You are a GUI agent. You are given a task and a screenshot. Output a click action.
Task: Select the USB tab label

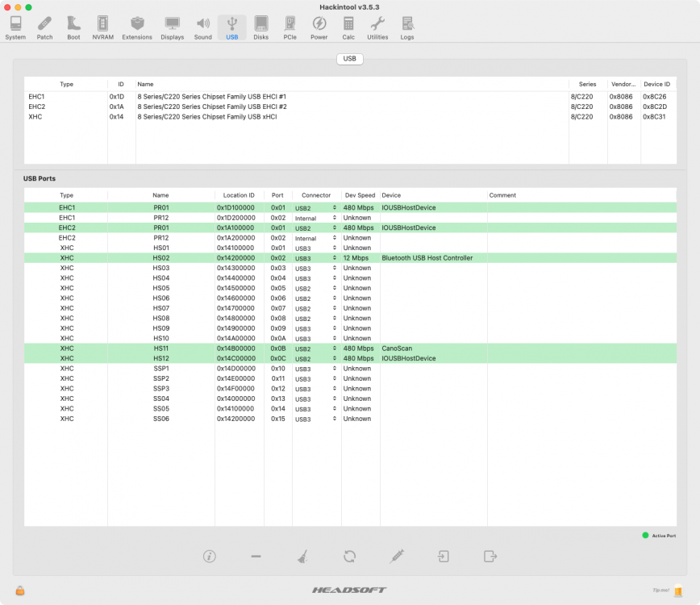pos(349,59)
